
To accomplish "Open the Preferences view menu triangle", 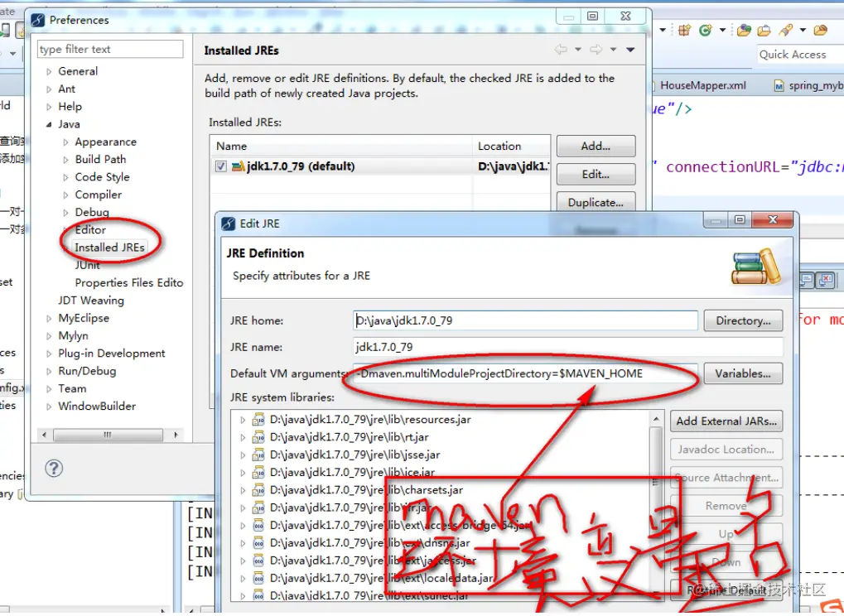I will click(x=630, y=50).
